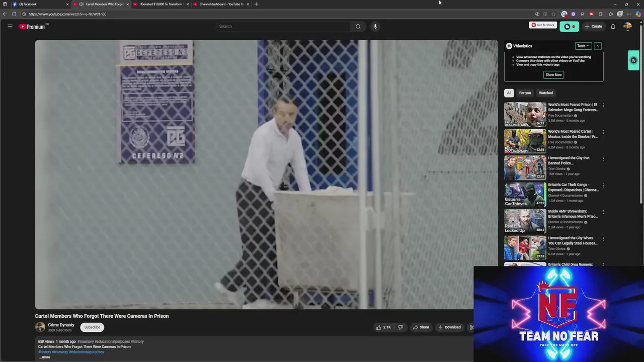The height and width of the screenshot is (362, 644).
Task: Switch to I Donated $10,000 tab
Action: pyautogui.click(x=161, y=4)
